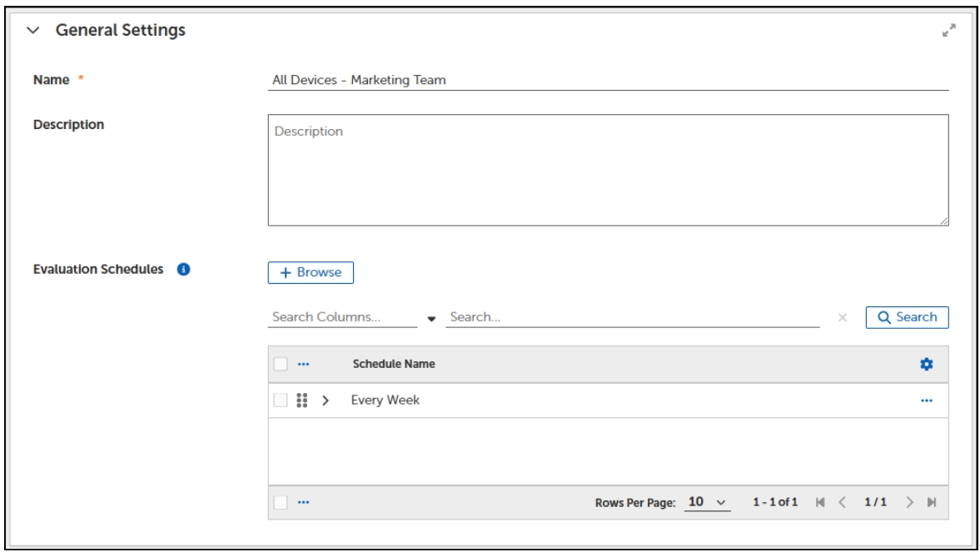
Task: Check the Every Week schedule checkbox
Action: 281,400
